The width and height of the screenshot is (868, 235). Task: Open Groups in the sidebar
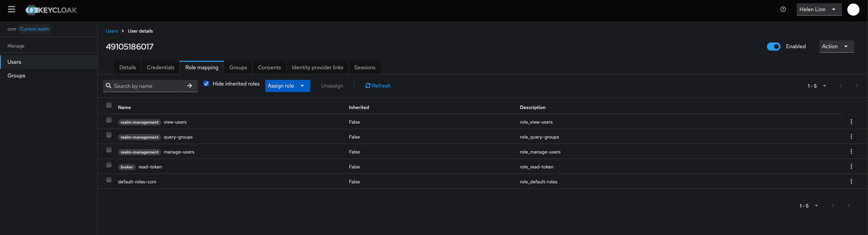pyautogui.click(x=49, y=76)
